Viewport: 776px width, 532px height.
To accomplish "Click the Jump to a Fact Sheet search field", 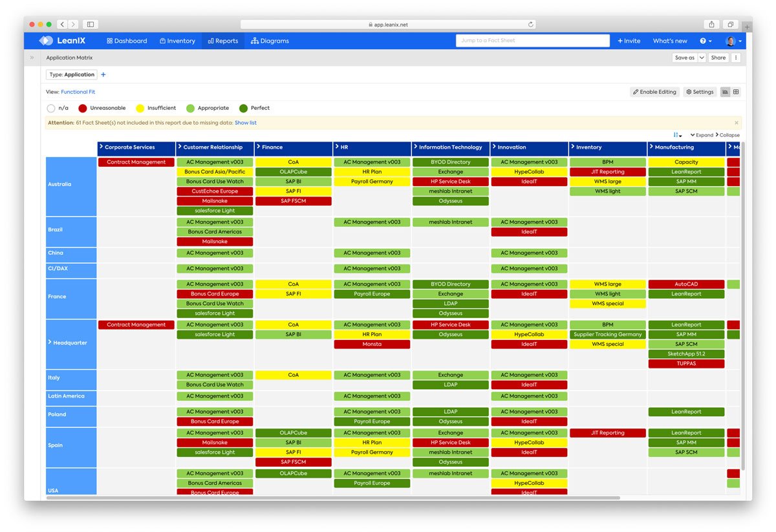I will [532, 40].
